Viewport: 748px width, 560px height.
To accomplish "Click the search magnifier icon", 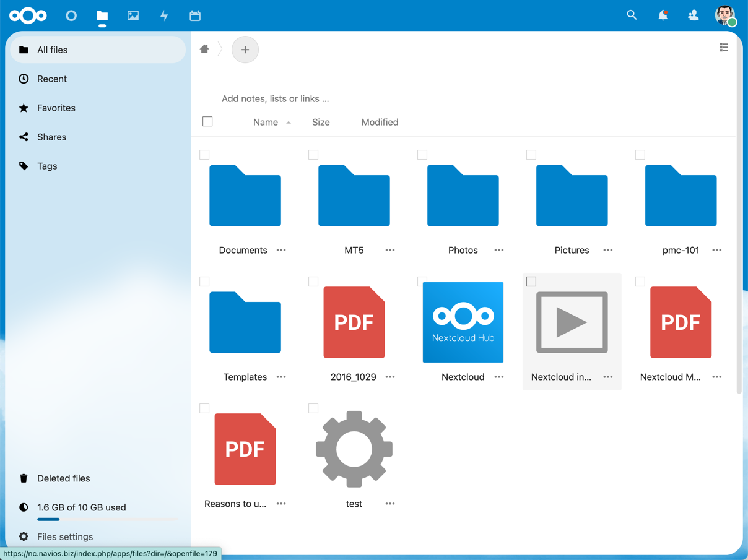I will [632, 15].
